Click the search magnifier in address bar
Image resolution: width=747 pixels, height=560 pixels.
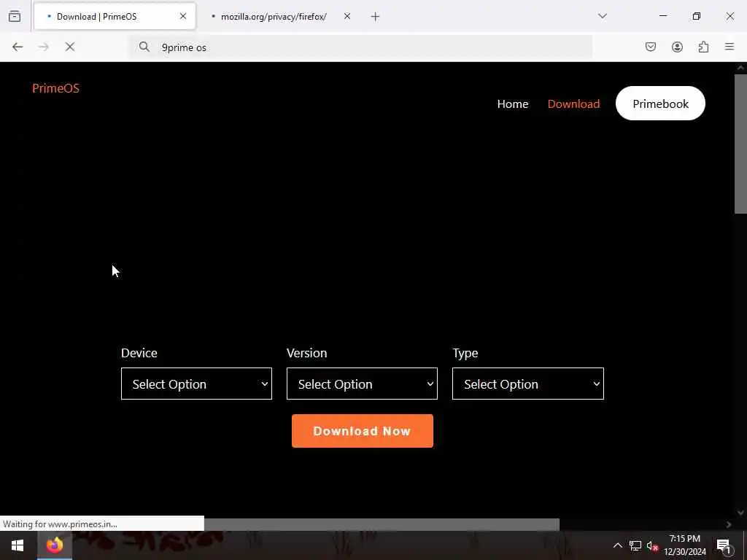(x=144, y=47)
